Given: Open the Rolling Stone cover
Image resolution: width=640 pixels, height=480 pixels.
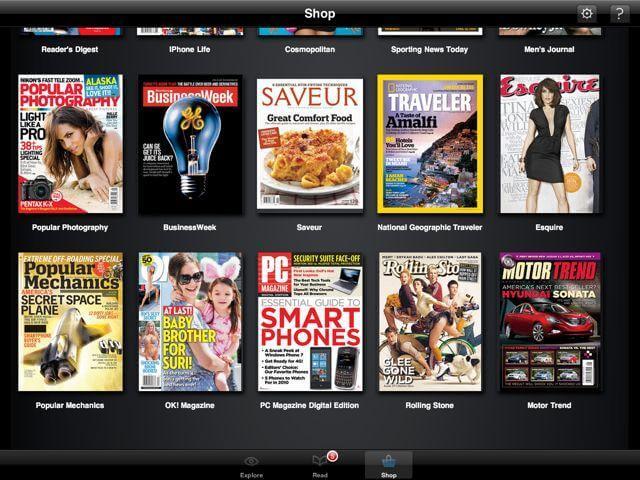Looking at the screenshot, I should pos(430,322).
